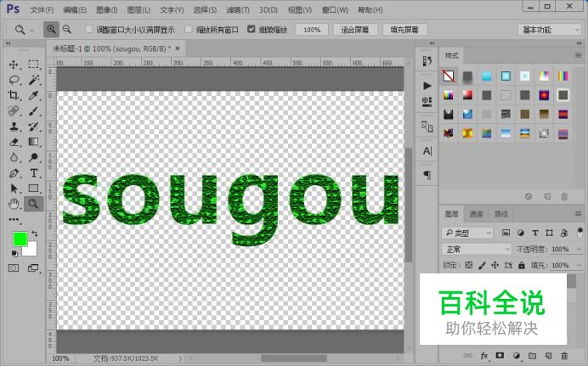The width and height of the screenshot is (588, 366).
Task: Select the Dodge tool
Action: (33, 157)
